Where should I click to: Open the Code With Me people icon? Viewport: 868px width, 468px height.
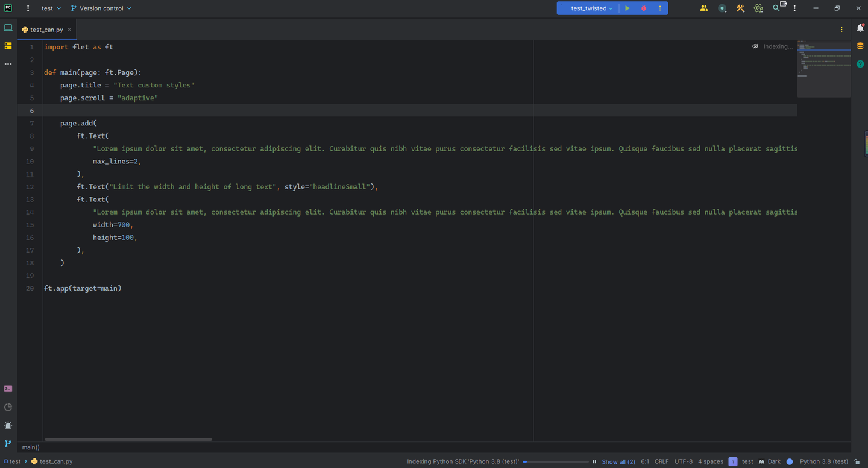704,8
